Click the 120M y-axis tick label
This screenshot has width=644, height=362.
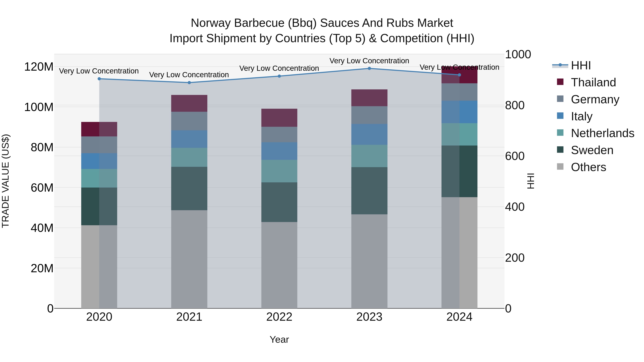pyautogui.click(x=39, y=67)
